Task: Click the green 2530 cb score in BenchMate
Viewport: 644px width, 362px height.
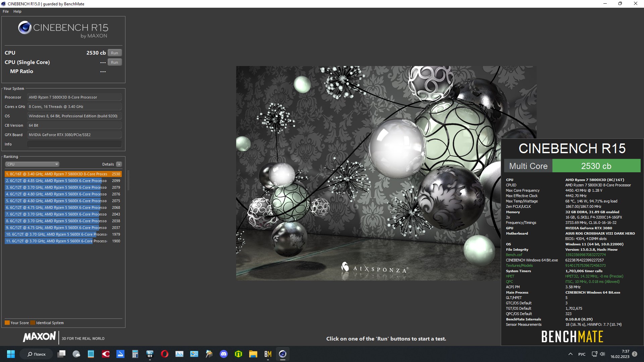Action: (x=596, y=166)
